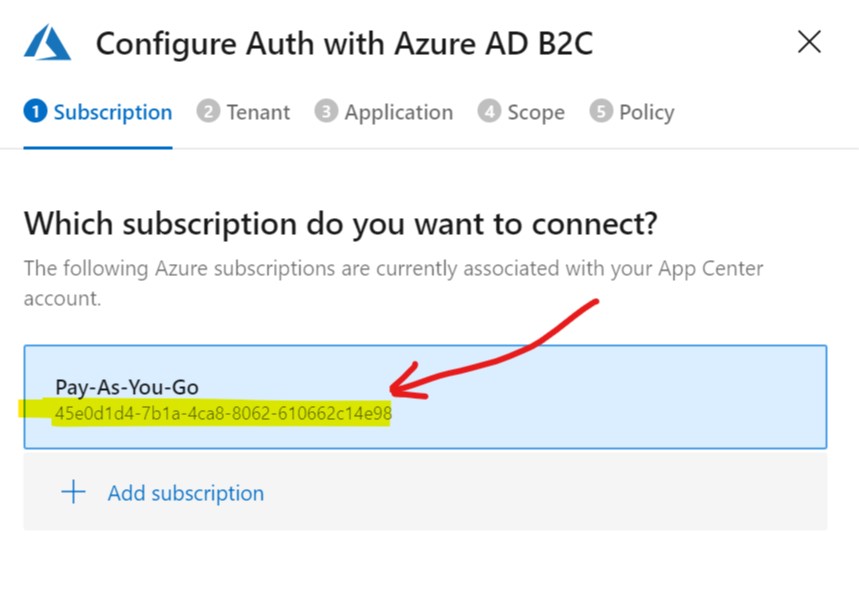Click the highlighted subscription ID text
Screen dimensions: 859x596
pos(222,411)
